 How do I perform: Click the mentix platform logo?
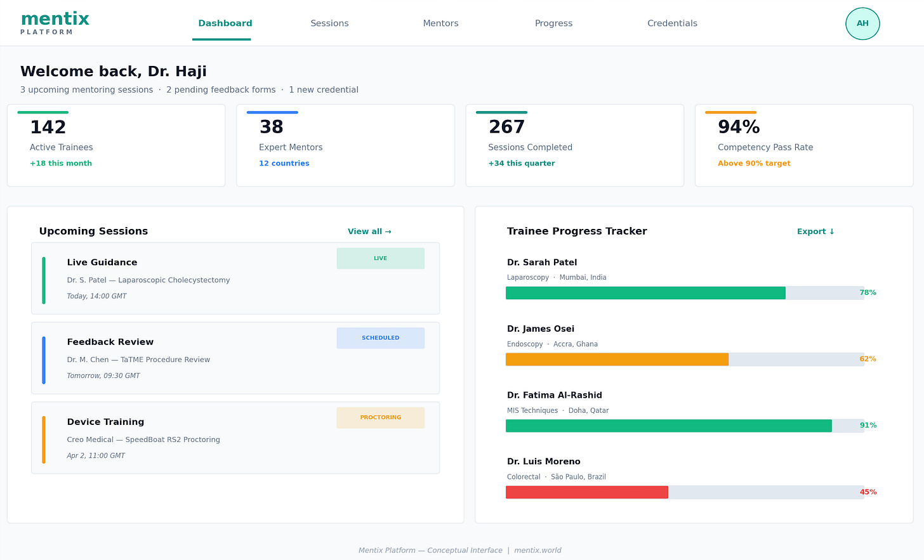(55, 23)
